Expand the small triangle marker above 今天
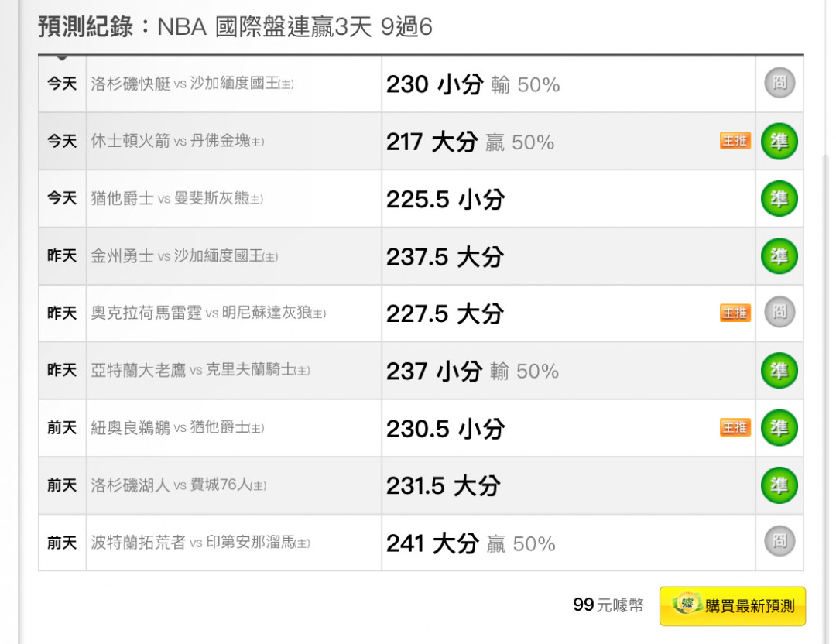The height and width of the screenshot is (644, 836). (62, 57)
